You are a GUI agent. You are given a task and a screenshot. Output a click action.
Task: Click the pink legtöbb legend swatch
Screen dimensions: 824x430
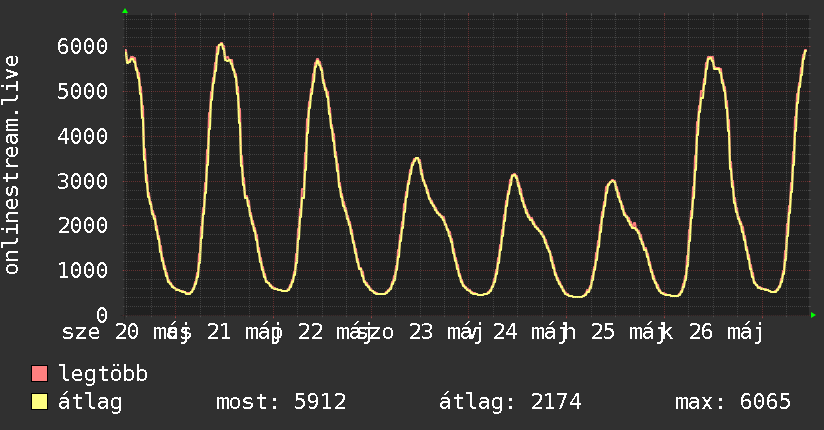click(x=39, y=373)
